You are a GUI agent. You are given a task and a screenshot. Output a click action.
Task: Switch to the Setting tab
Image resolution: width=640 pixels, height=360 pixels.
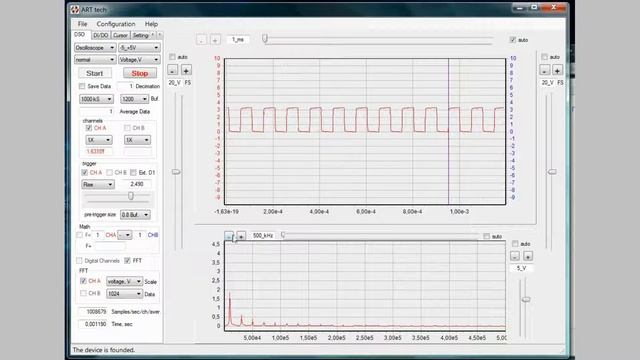[x=141, y=36]
